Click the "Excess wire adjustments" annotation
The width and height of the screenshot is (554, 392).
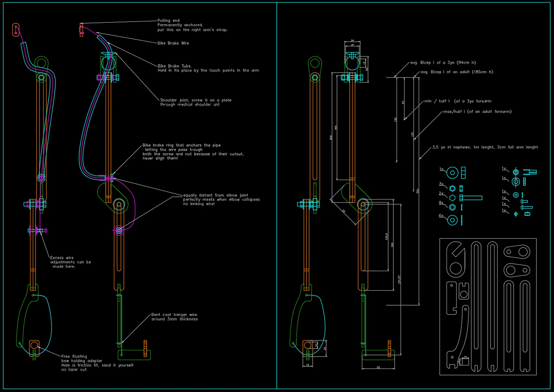coord(70,262)
